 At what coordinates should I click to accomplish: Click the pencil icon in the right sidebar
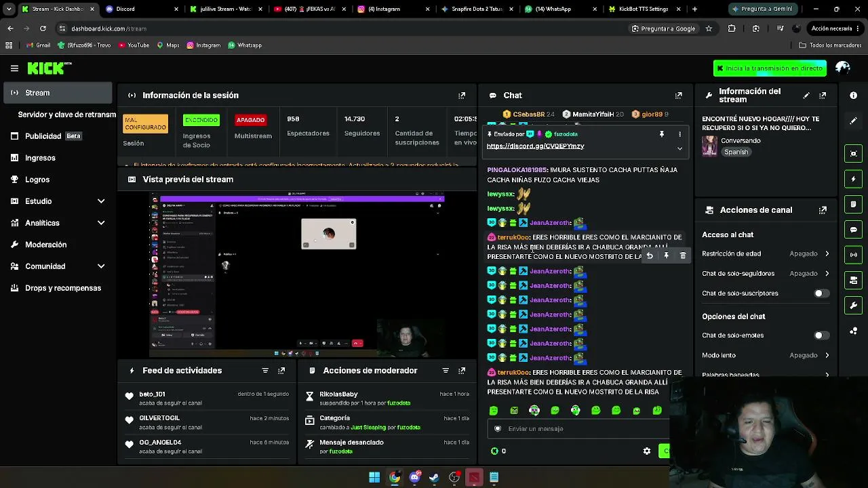854,121
